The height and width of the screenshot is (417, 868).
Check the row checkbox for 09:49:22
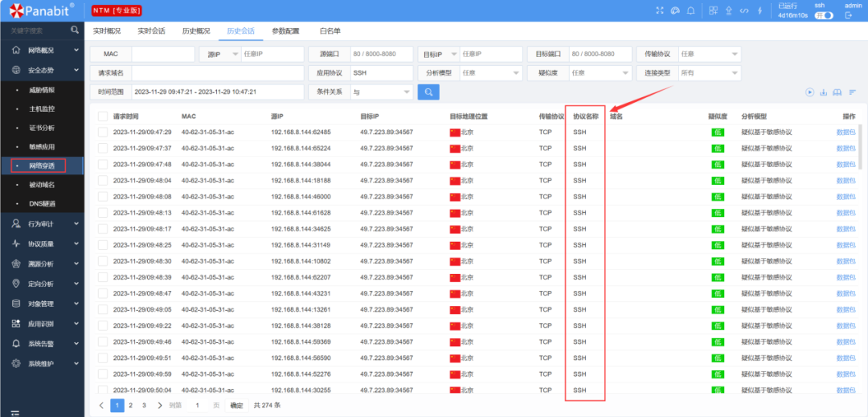click(x=102, y=325)
